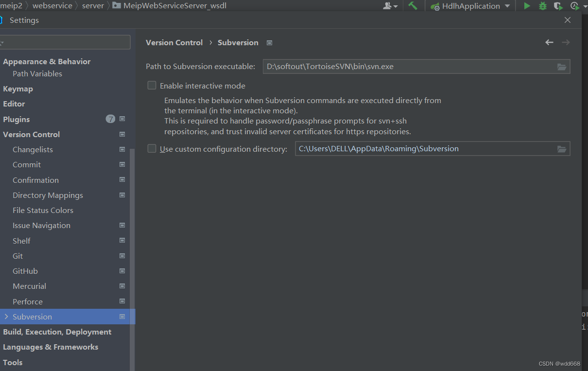
Task: Click project-level icon on Version Control row
Action: coord(122,134)
